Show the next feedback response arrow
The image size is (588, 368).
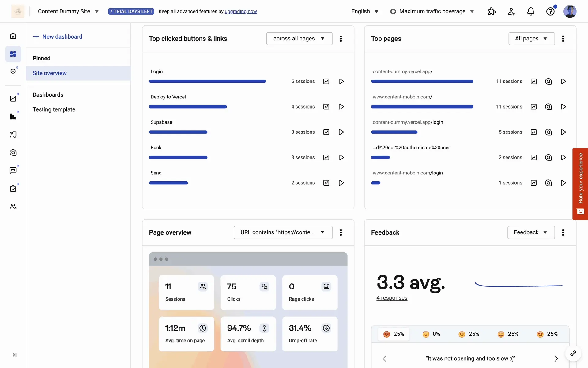(556, 358)
